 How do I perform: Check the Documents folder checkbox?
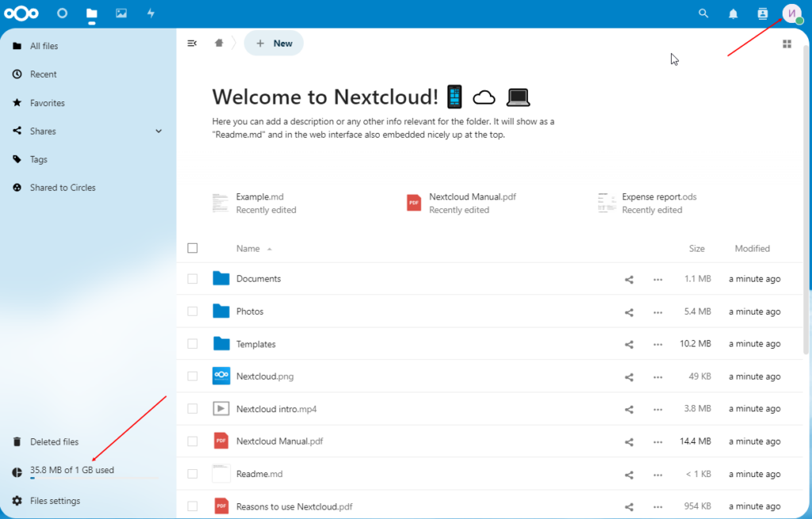(x=193, y=279)
